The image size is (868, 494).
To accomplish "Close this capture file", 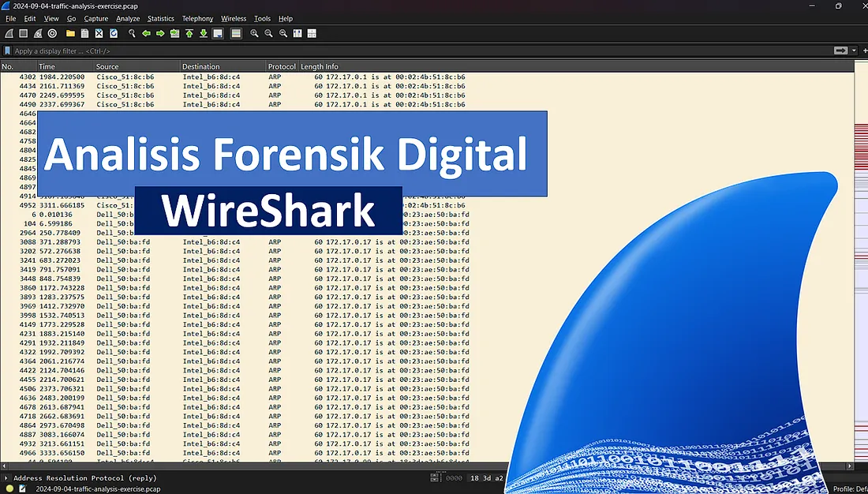I will (99, 33).
